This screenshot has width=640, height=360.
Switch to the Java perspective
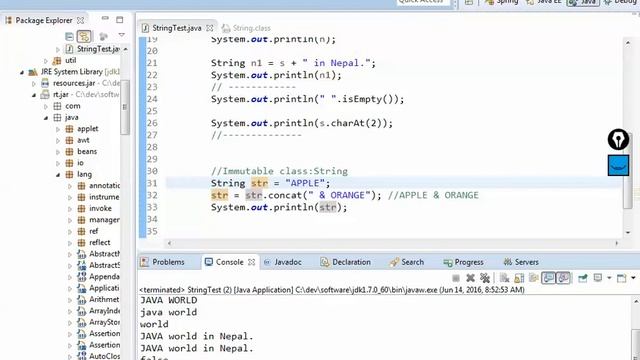tap(583, 2)
